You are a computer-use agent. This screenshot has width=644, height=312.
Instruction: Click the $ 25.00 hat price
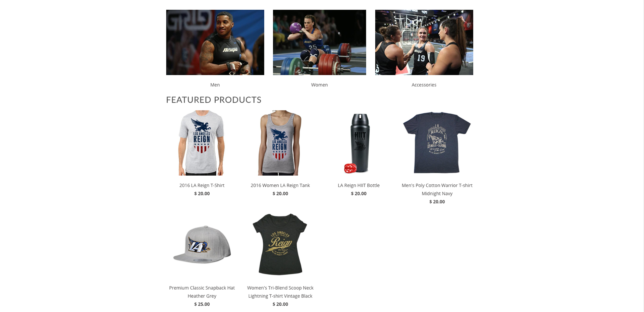(202, 304)
